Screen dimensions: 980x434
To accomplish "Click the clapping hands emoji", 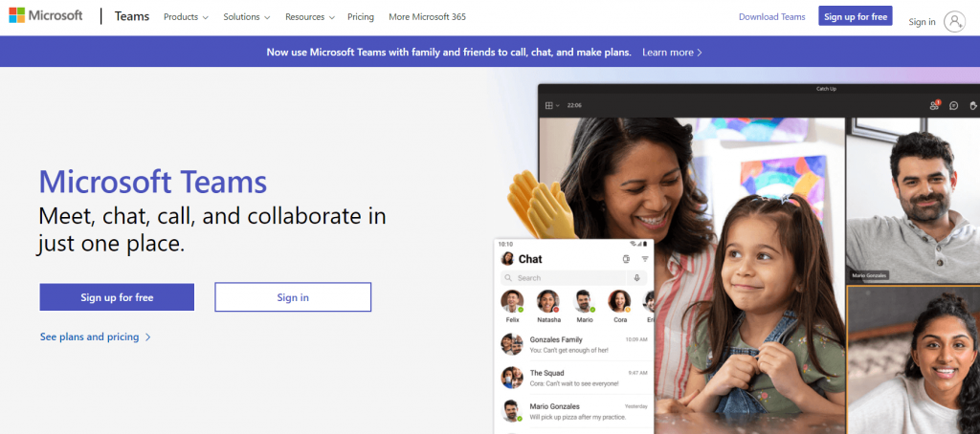I will (542, 204).
